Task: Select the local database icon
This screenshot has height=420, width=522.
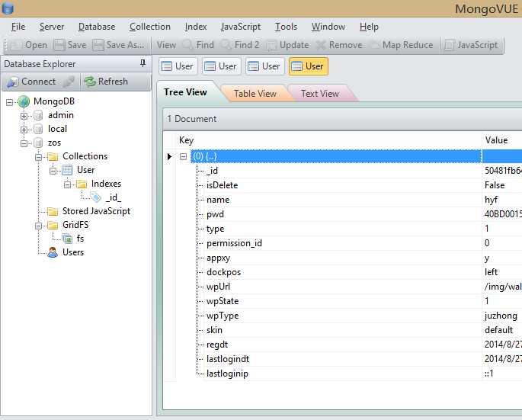Action: [38, 130]
